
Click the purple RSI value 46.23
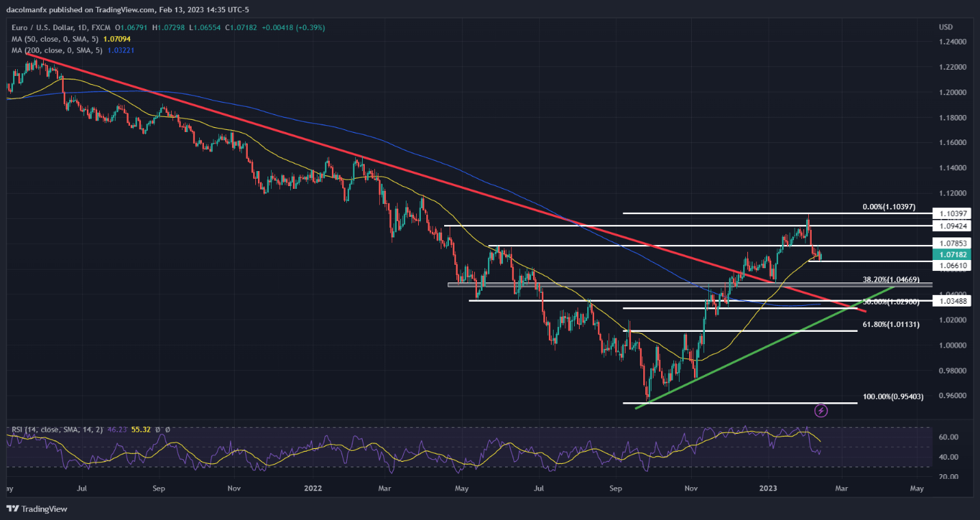point(116,430)
